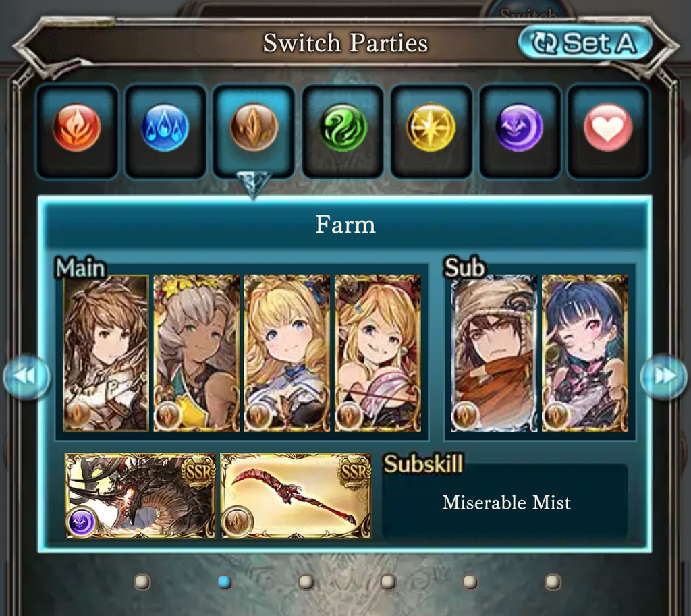Select the dark element icon
This screenshot has width=691, height=616.
(520, 128)
